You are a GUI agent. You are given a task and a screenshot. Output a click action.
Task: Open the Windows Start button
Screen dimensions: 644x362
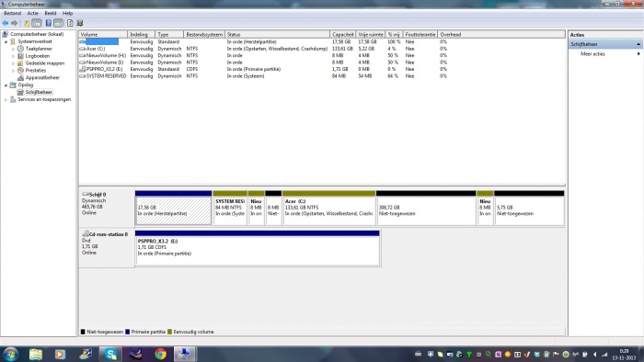click(x=10, y=354)
